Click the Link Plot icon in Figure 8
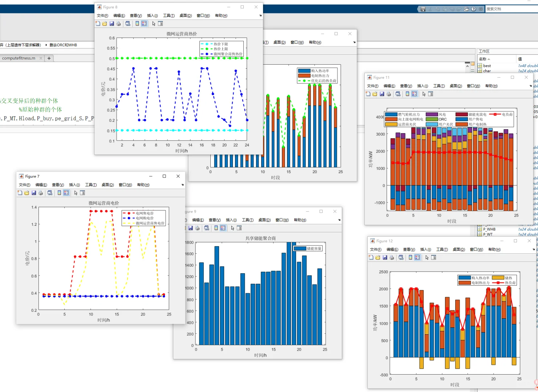 (128, 24)
